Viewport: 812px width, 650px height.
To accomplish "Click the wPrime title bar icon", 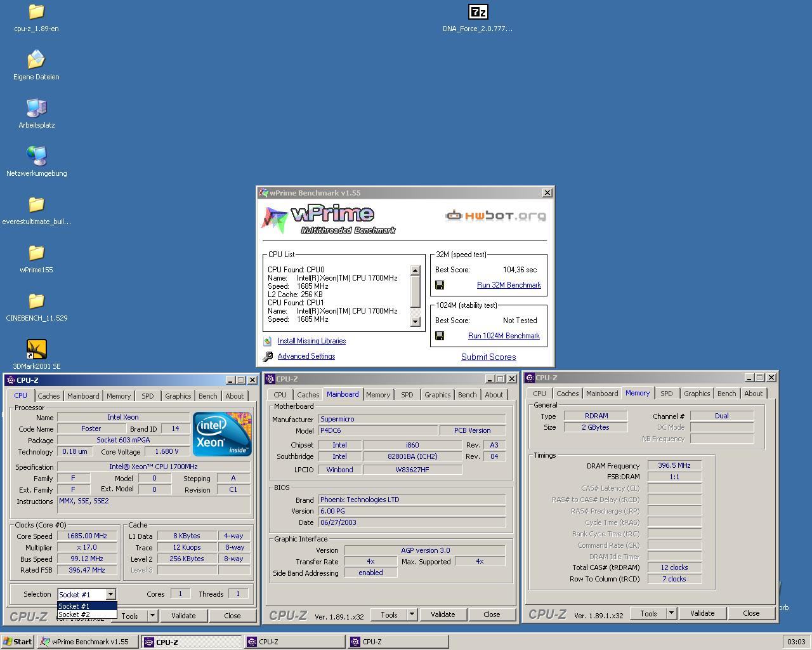I will point(263,193).
